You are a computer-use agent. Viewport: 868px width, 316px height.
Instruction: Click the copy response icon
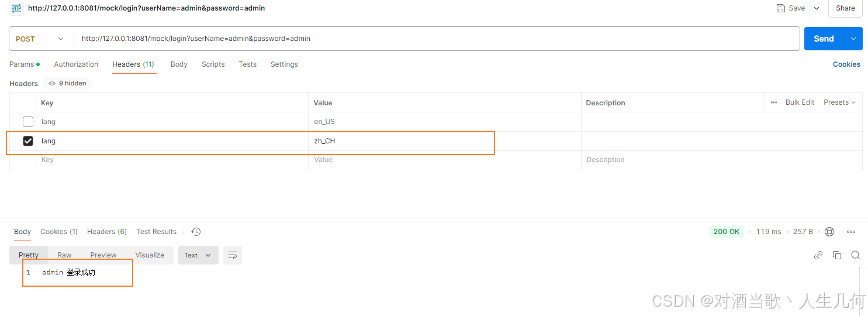(837, 255)
